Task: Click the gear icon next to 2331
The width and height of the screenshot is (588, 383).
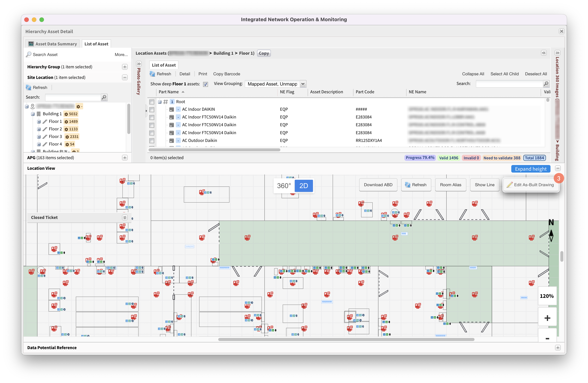Action: click(67, 137)
